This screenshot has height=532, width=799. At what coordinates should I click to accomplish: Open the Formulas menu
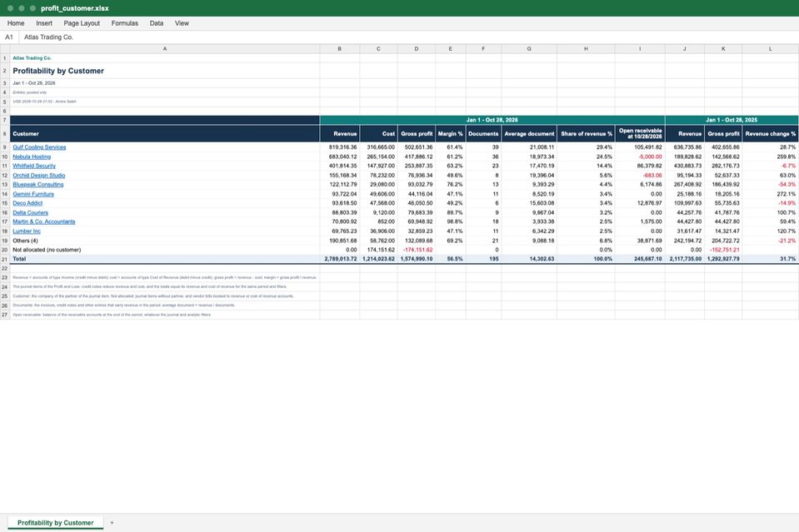click(124, 23)
